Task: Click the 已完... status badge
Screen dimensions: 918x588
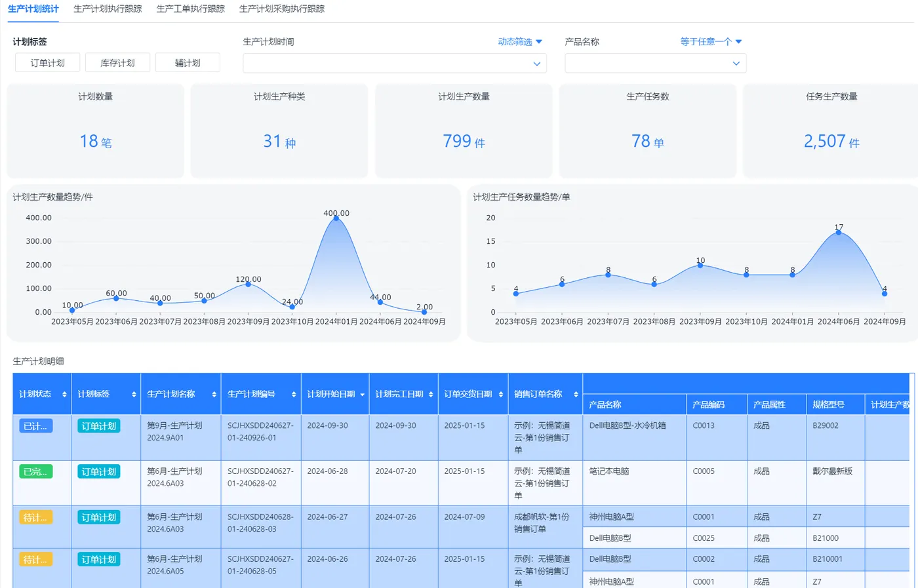Action: (35, 472)
